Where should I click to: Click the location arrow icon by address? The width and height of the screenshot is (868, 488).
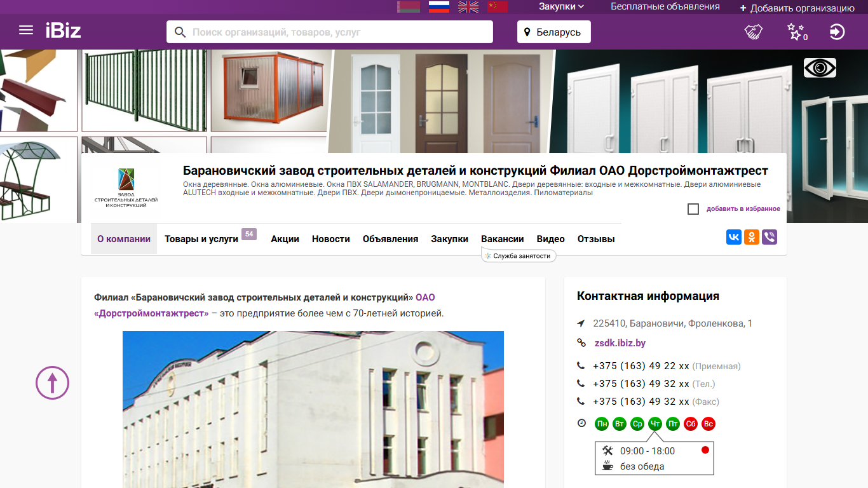581,323
